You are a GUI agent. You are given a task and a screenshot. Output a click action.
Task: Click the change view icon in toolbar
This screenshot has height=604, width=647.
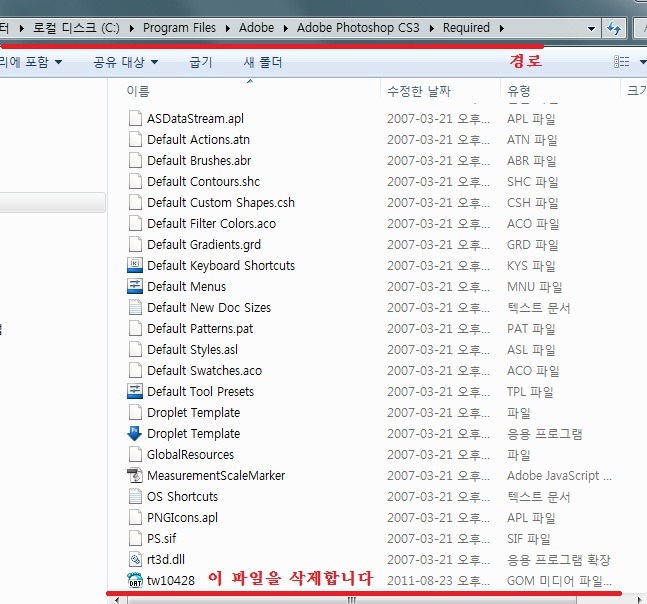click(x=621, y=62)
